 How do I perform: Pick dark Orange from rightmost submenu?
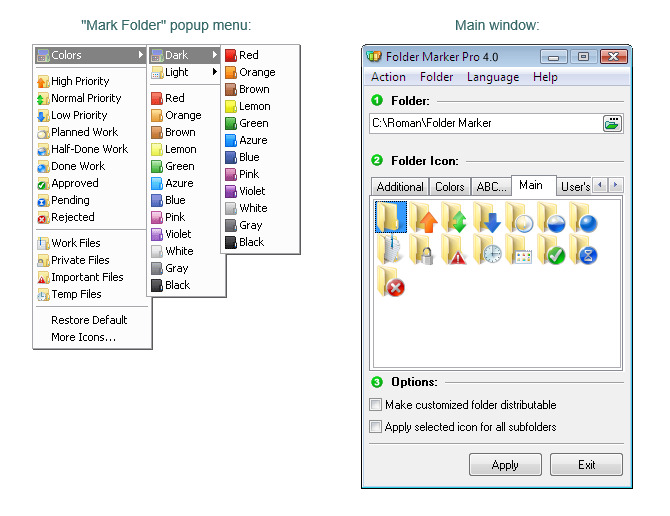(261, 72)
